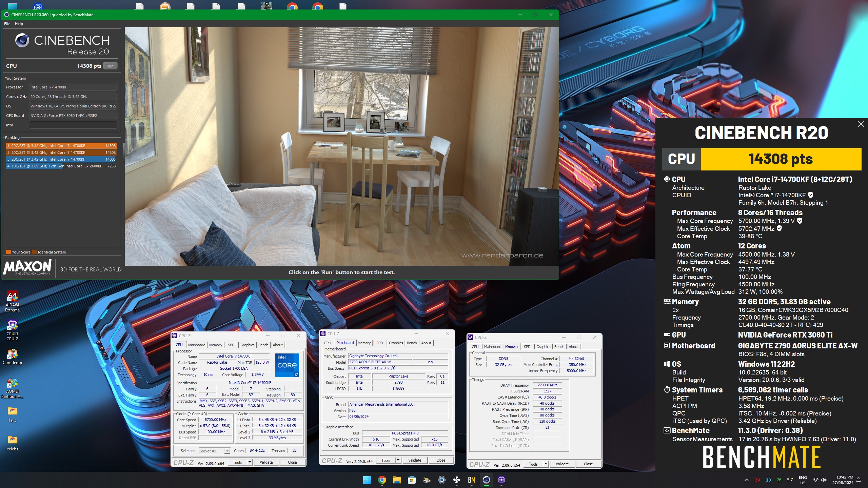Open the Cinebench Help menu

(x=19, y=24)
